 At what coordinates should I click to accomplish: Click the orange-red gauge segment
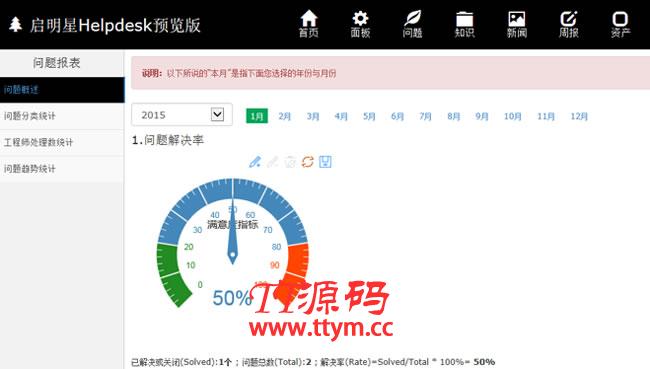click(x=297, y=263)
